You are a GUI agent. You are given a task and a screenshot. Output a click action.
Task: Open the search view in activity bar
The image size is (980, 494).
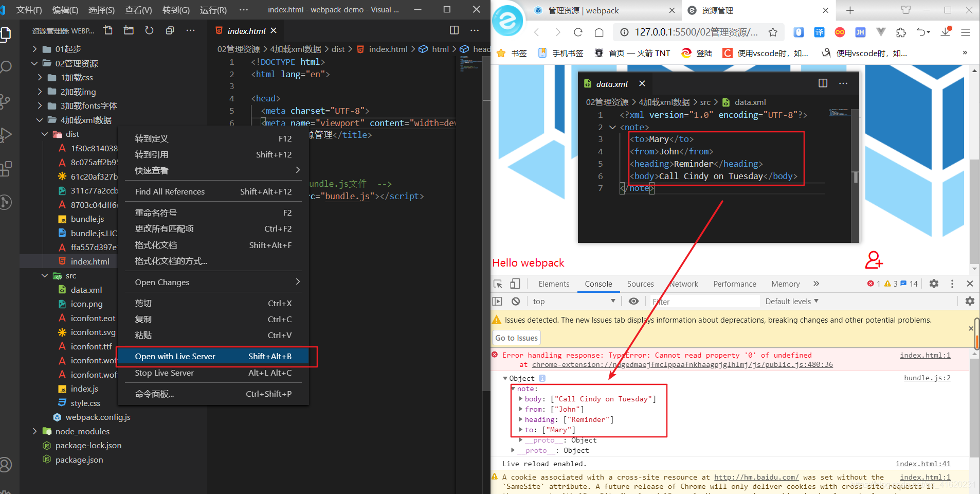coord(6,67)
